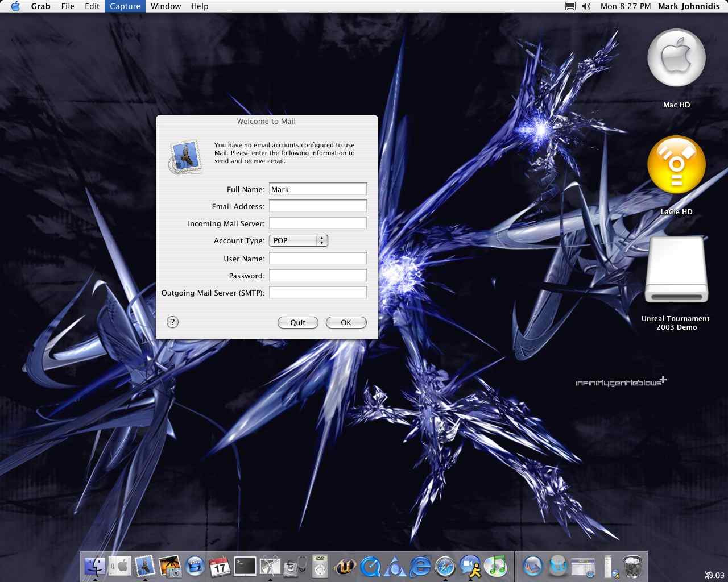Viewport: 728px width, 582px height.
Task: Launch iTunes from the Dock
Action: 497,567
